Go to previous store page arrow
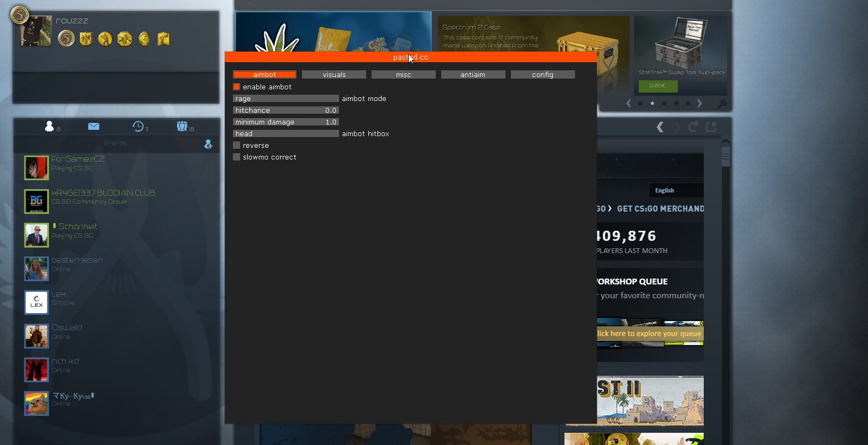This screenshot has height=445, width=868. click(x=628, y=103)
